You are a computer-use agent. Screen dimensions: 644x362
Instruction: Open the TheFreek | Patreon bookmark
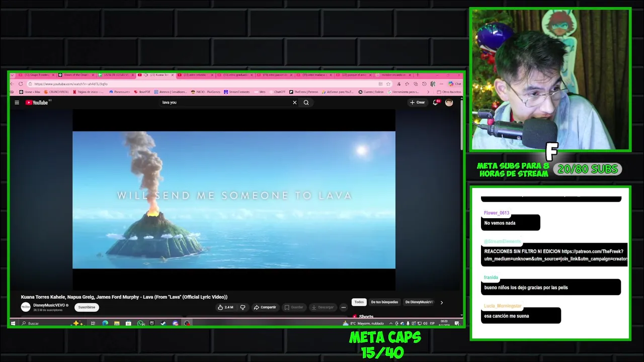pos(304,92)
